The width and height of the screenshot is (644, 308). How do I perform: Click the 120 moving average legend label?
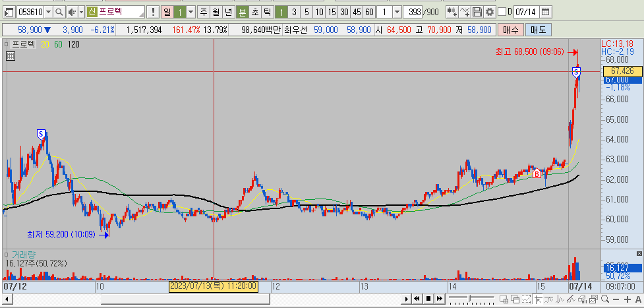74,44
